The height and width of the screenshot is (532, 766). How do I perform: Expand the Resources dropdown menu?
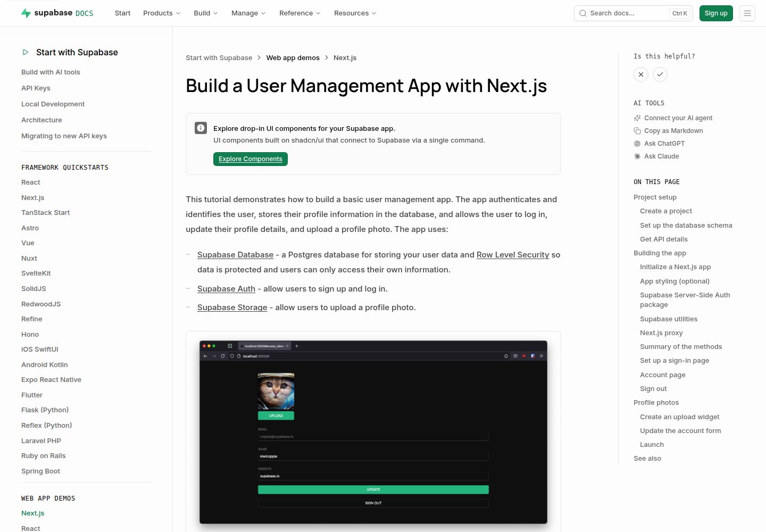pos(355,13)
